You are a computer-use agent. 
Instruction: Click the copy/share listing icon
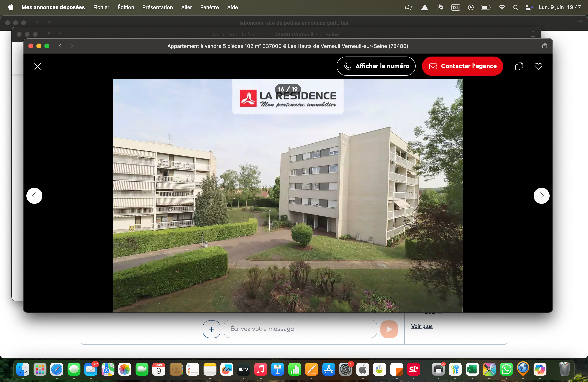click(x=519, y=66)
